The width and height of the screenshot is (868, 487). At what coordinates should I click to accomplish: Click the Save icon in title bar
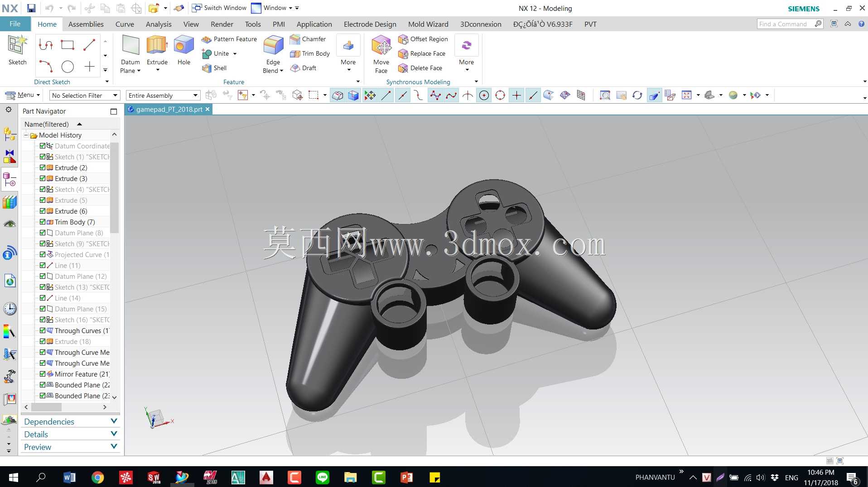[31, 8]
